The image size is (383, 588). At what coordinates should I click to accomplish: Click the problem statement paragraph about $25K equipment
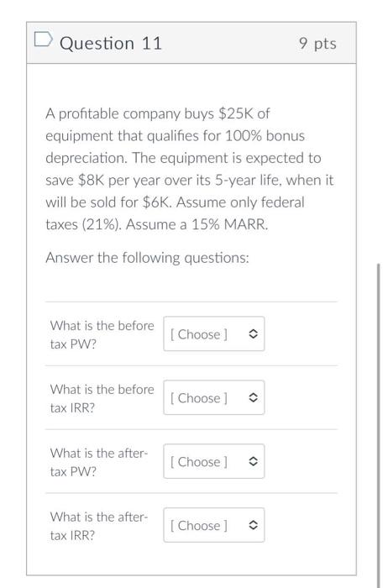click(x=190, y=169)
